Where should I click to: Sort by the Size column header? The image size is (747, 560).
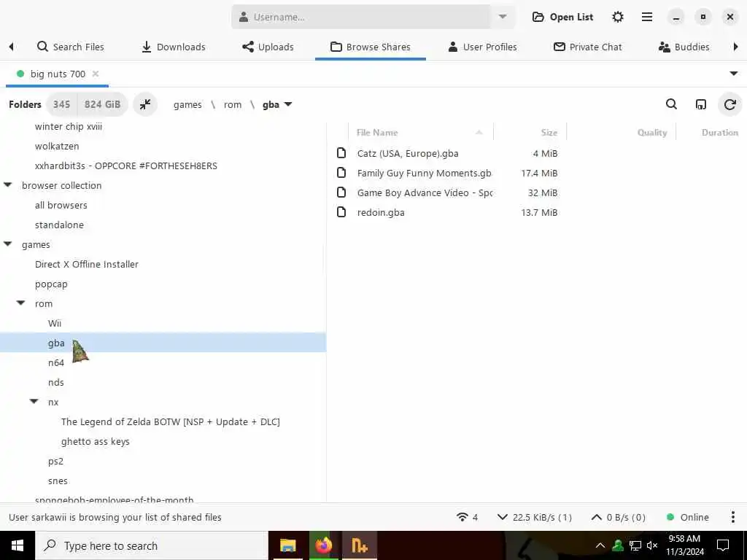(x=530, y=133)
